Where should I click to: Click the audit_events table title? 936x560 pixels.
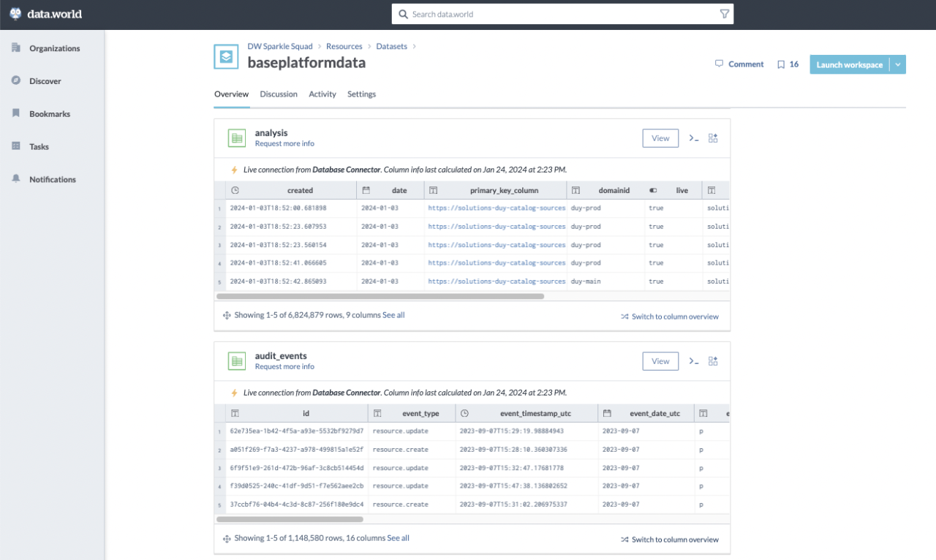click(x=282, y=356)
